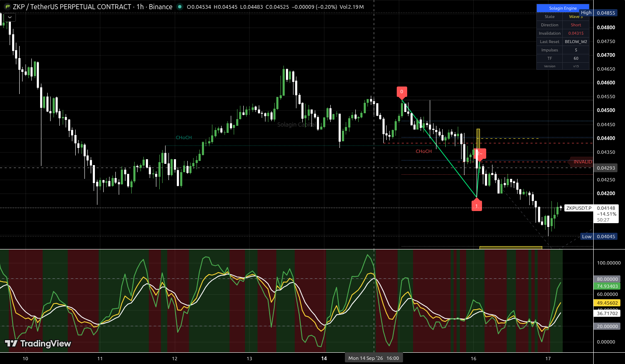Collapse the chart legend with the chevron
Viewport: 625px width, 364px height.
tap(10, 17)
